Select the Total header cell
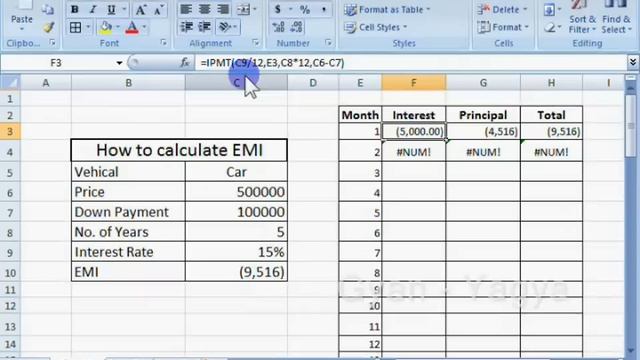640x360 pixels. click(551, 115)
